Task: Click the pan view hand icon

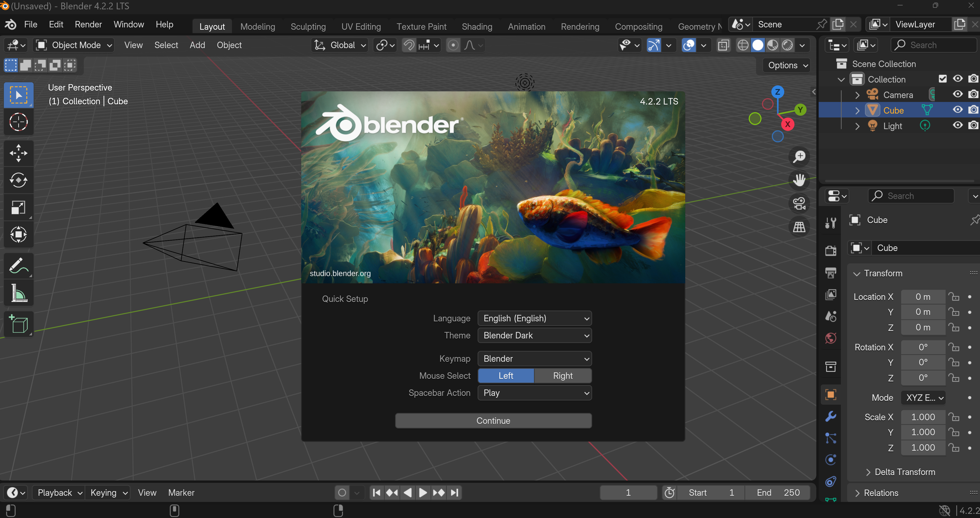Action: click(799, 180)
